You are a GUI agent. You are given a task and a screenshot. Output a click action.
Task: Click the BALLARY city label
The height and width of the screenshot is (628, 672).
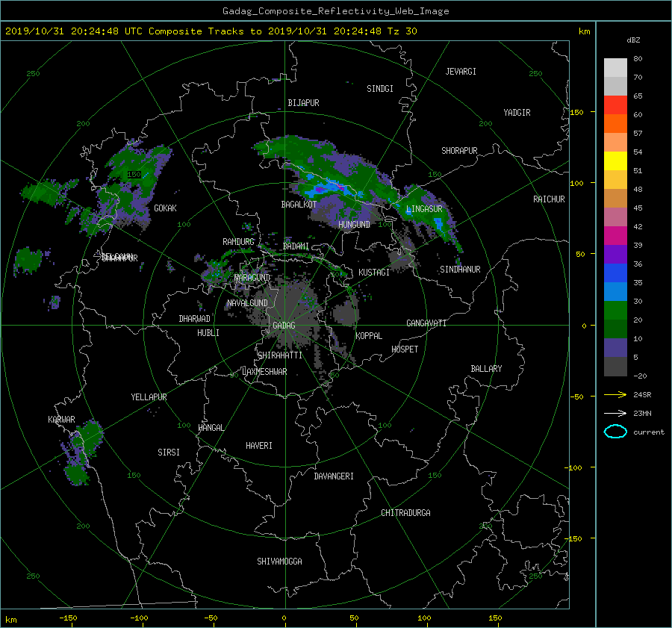click(x=486, y=369)
